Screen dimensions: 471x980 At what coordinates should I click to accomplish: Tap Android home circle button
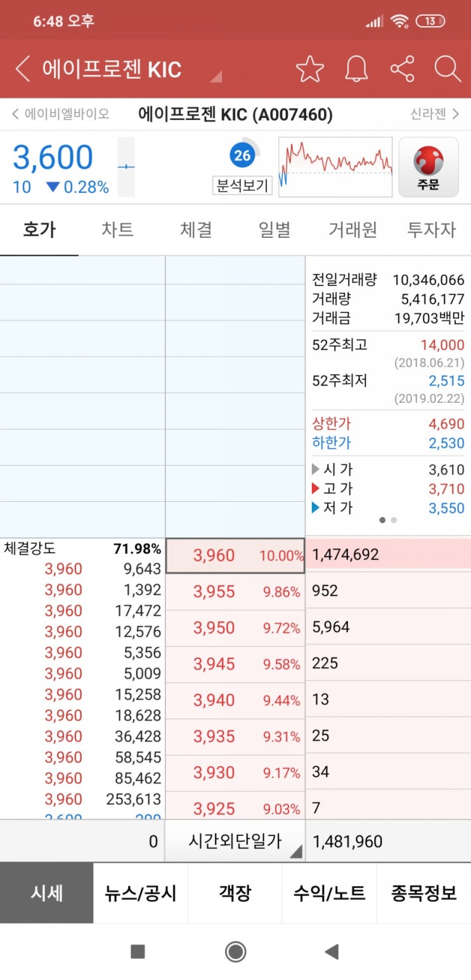point(235,951)
